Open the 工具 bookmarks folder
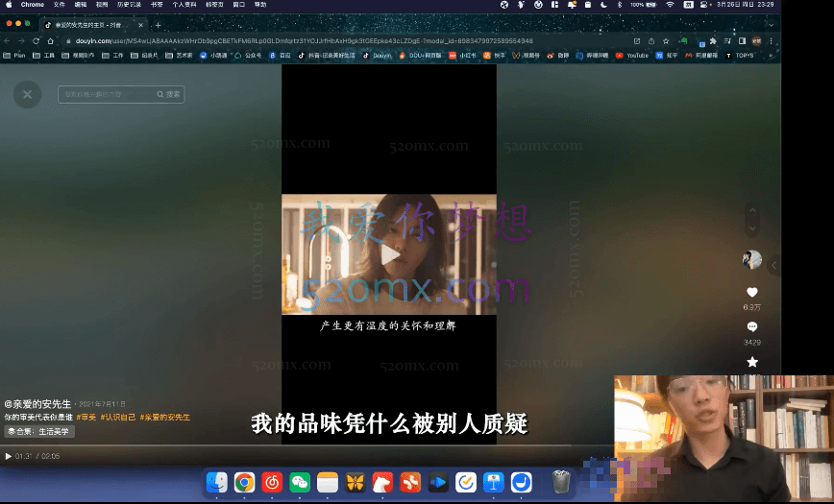Viewport: 834px width, 504px height. 44,56
